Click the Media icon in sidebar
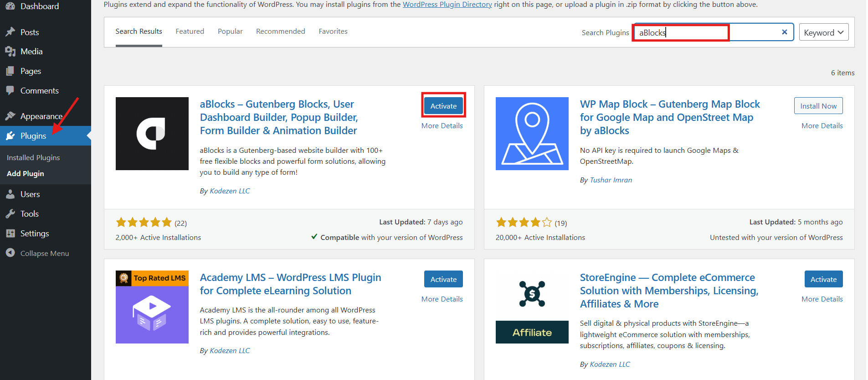Screen dimensions: 868x380 tap(10, 52)
